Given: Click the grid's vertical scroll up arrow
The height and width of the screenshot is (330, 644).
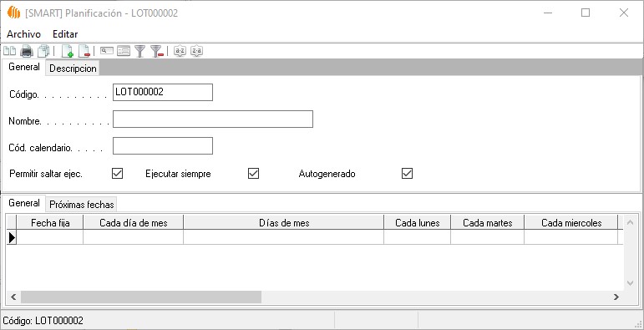Looking at the screenshot, I should click(x=630, y=222).
